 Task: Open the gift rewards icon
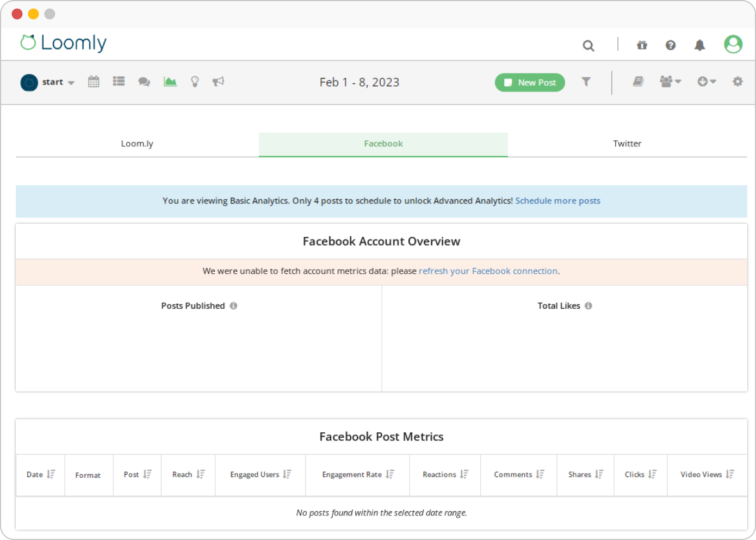tap(642, 45)
